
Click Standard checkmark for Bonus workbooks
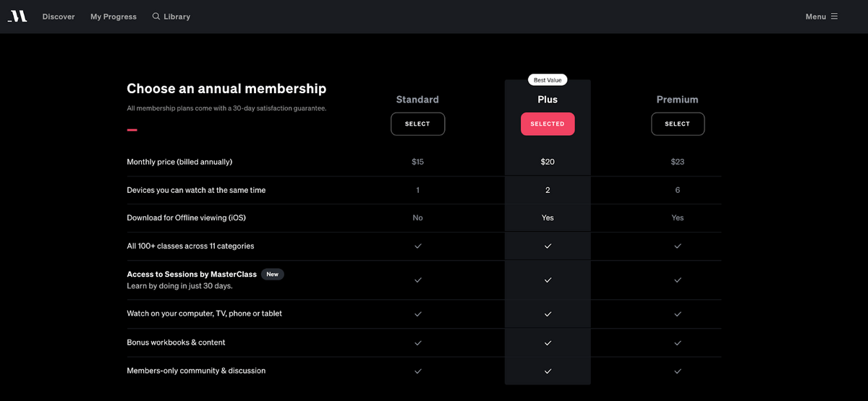click(417, 342)
